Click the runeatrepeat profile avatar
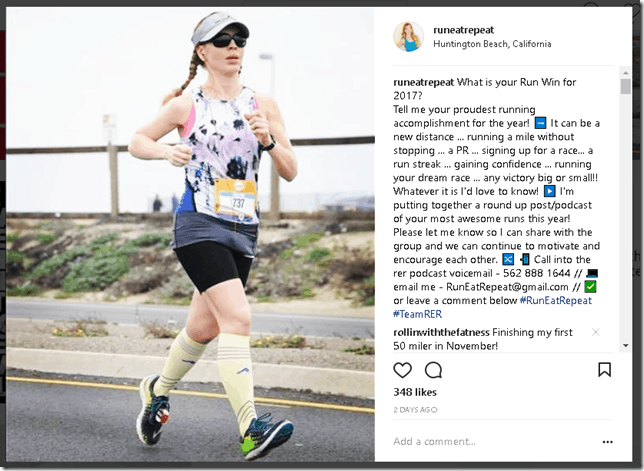 pos(408,37)
